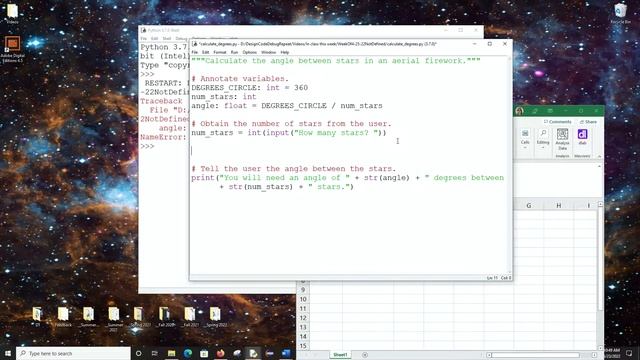Click the Ln 11 status bar indicator
This screenshot has width=640, height=360.
[492, 278]
